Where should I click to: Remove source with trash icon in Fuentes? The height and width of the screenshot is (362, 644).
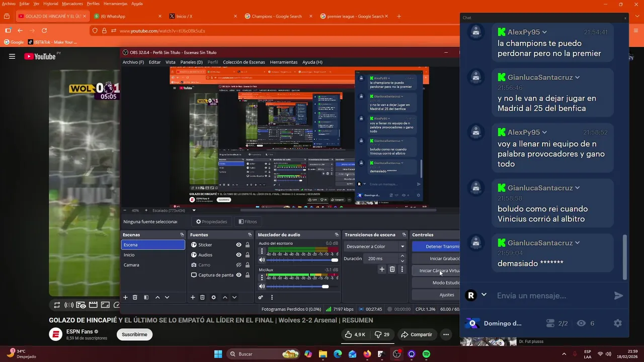coord(202,297)
